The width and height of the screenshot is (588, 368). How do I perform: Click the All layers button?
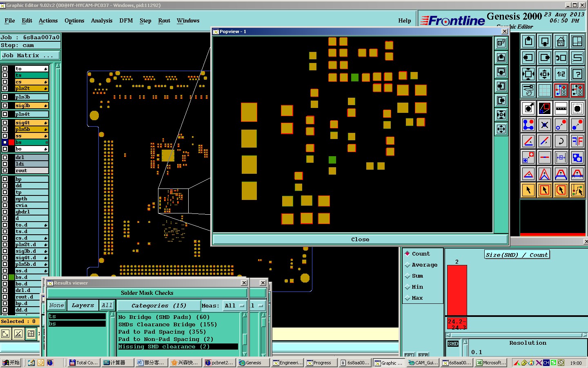pyautogui.click(x=107, y=305)
